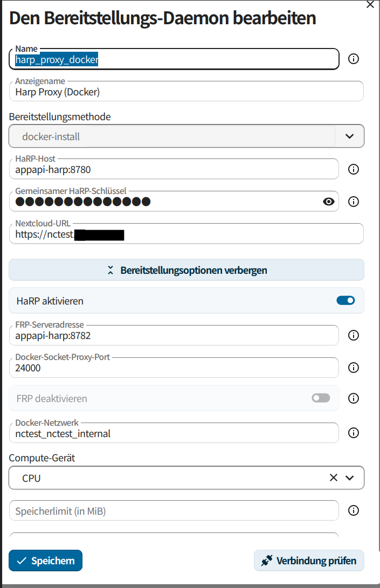Focus the Anzeigename input field

coord(186,92)
